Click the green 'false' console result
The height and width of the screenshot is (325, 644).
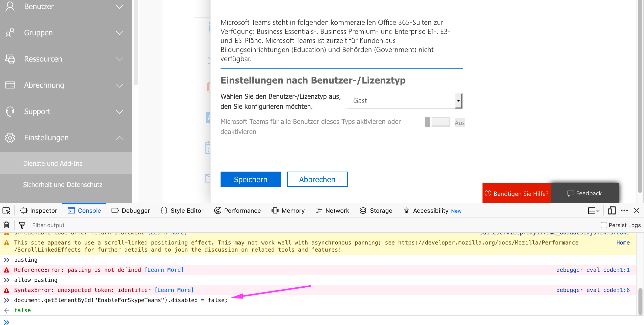click(22, 310)
